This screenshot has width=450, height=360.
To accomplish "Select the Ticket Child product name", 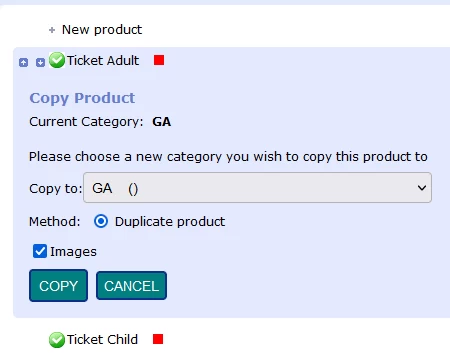I will (102, 340).
